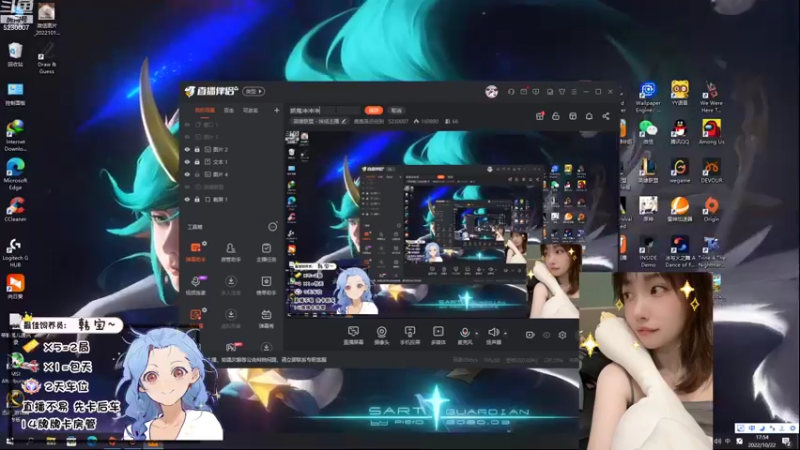Open wegame desktop shortcut
The width and height of the screenshot is (800, 450).
point(680,170)
